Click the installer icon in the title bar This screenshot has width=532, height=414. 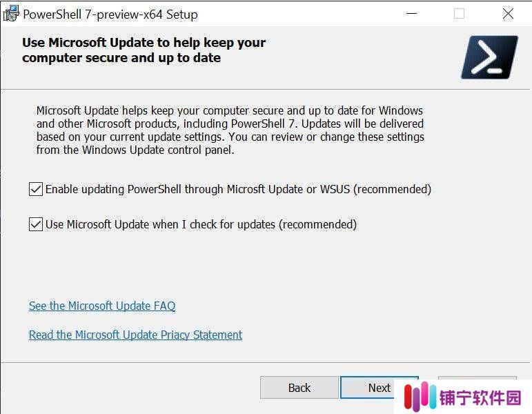point(11,14)
